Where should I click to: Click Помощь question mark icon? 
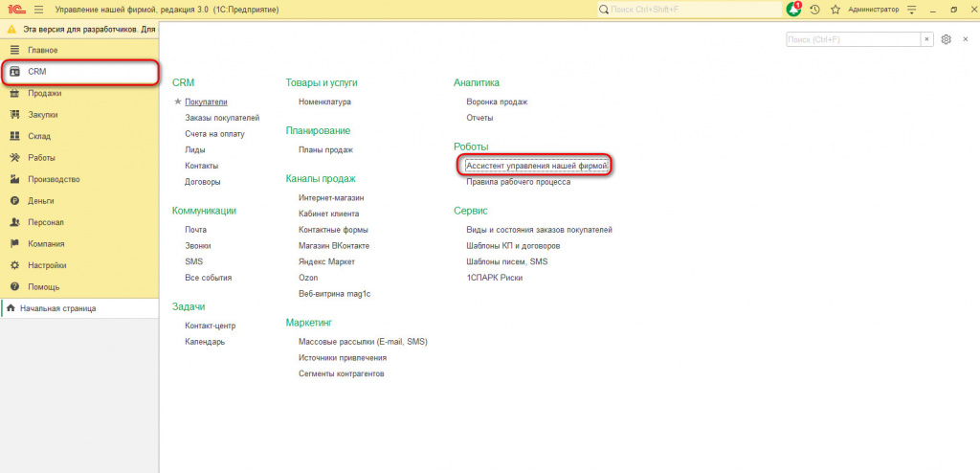click(x=15, y=287)
